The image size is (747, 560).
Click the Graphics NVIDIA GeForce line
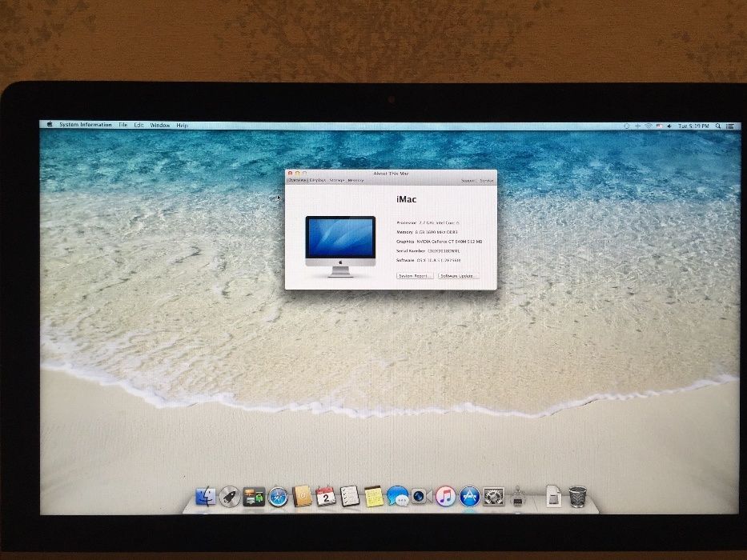(x=440, y=242)
